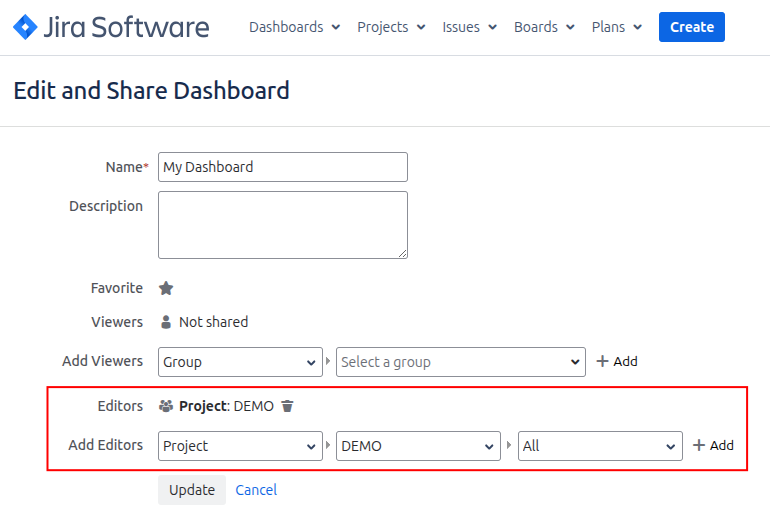This screenshot has height=522, width=770.
Task: Open the All roles dropdown
Action: coord(600,446)
